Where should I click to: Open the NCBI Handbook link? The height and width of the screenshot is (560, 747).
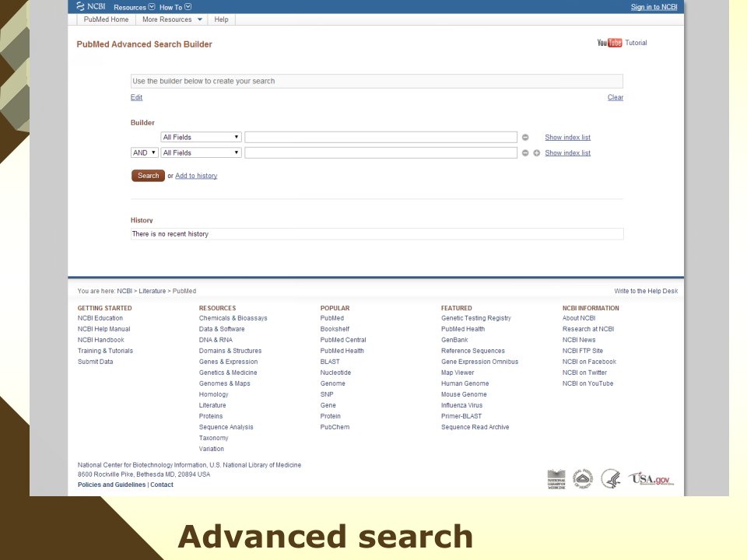coord(100,340)
